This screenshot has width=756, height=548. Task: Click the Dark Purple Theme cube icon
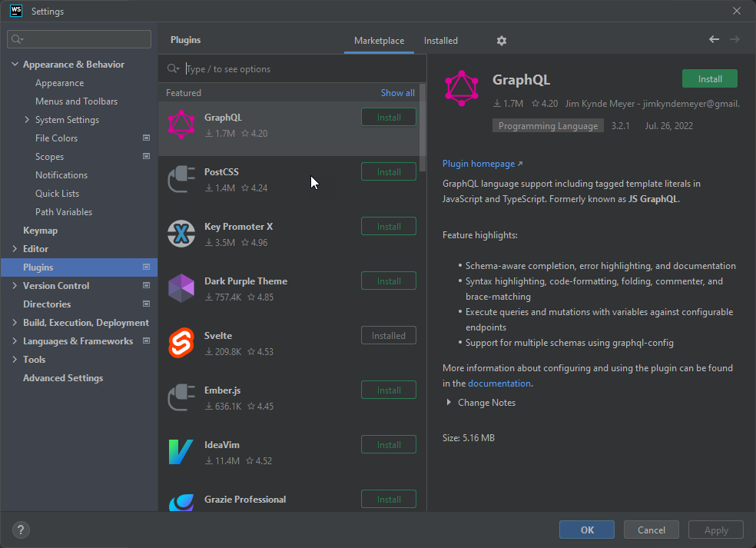[x=181, y=288]
